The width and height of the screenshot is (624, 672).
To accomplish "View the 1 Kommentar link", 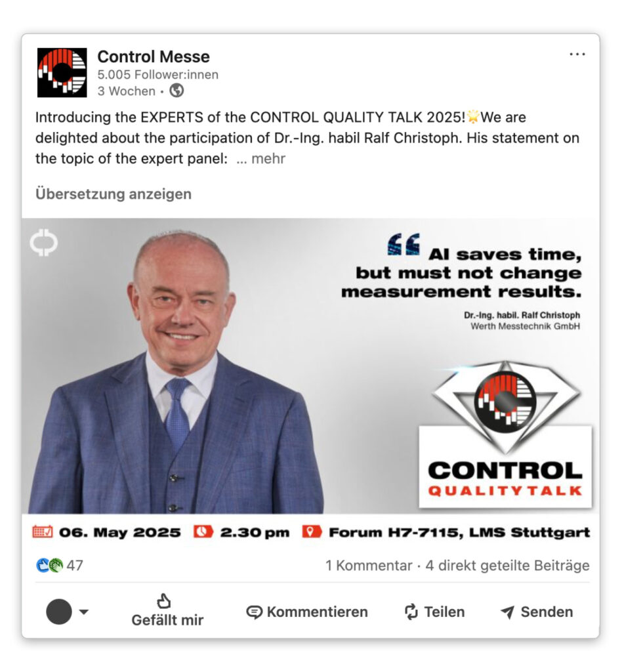I will point(369,565).
